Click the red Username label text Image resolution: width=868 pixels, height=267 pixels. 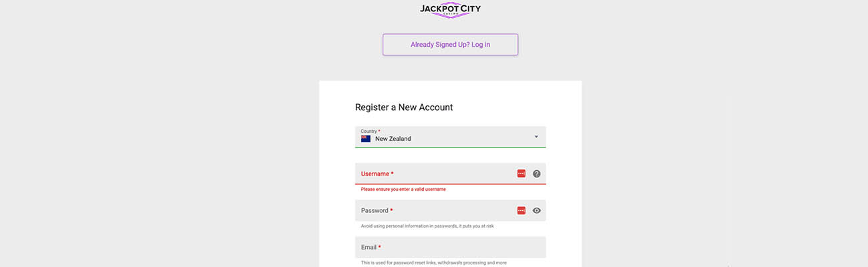pyautogui.click(x=375, y=174)
